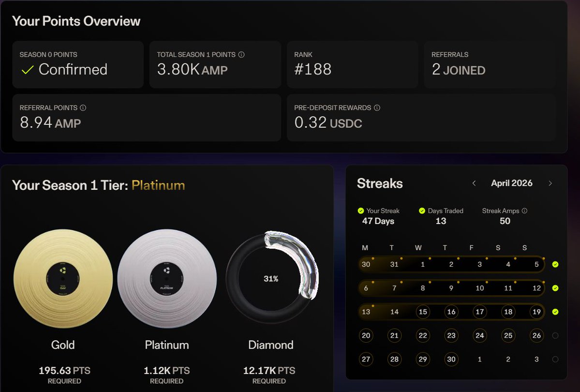Click the completed week indicator for the 6–12 row
Image resolution: width=580 pixels, height=392 pixels.
pos(555,288)
